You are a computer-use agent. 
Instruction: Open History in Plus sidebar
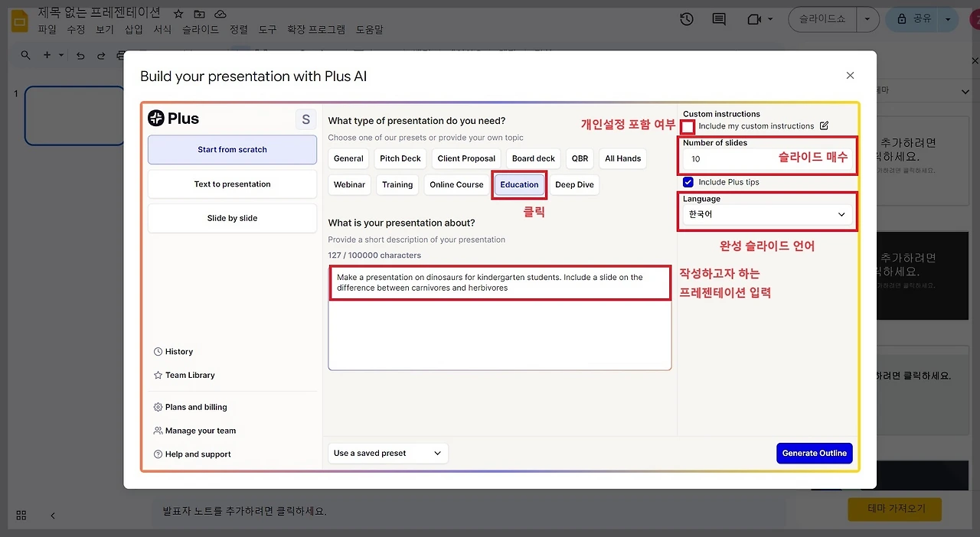pos(173,352)
